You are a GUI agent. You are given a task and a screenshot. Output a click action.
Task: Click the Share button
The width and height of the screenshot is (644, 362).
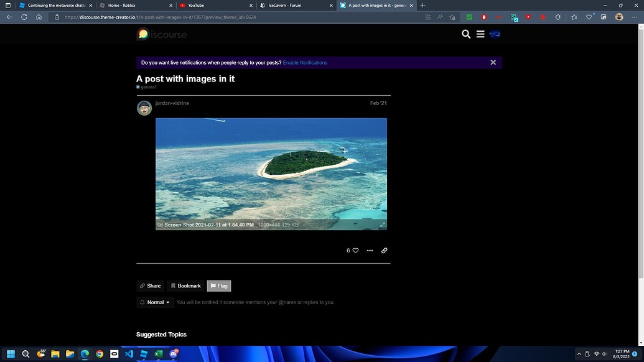pos(150,286)
